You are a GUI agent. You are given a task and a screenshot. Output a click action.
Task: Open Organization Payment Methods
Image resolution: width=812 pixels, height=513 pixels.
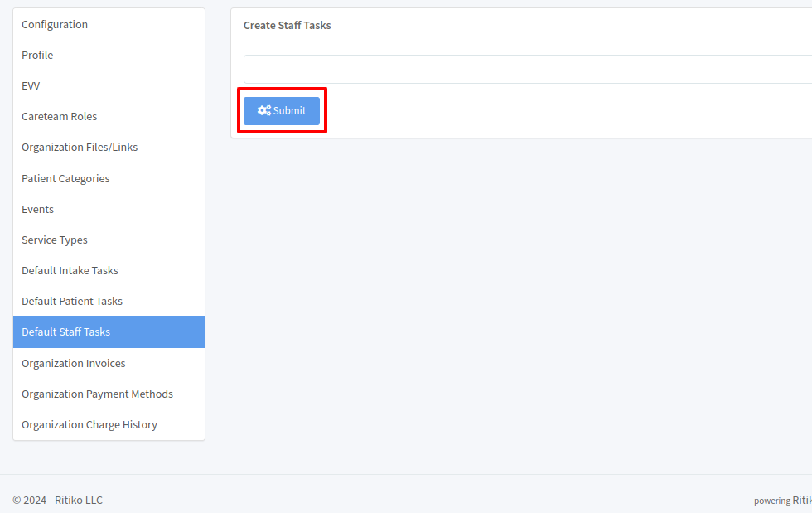pyautogui.click(x=97, y=394)
